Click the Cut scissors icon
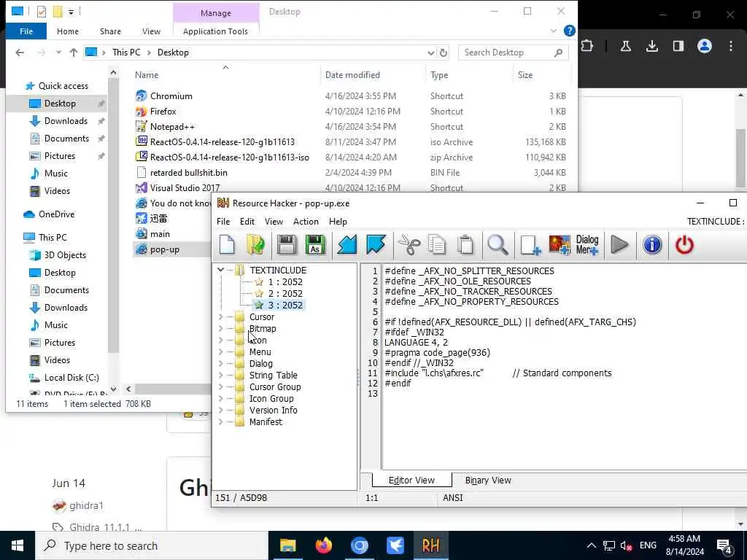Screen dimensions: 747x560 pyautogui.click(x=409, y=245)
